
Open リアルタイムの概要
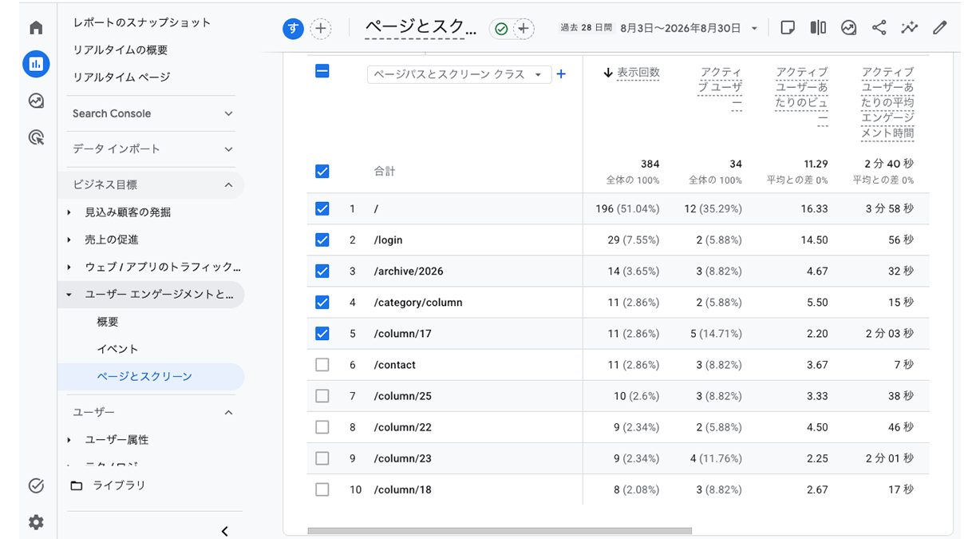tap(121, 50)
